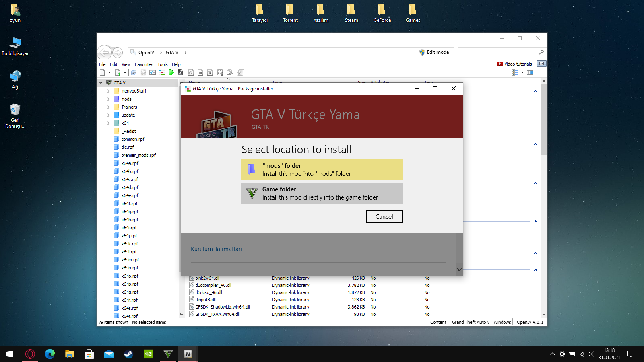Click the list view mode icon
Image resolution: width=644 pixels, height=362 pixels.
(x=515, y=72)
